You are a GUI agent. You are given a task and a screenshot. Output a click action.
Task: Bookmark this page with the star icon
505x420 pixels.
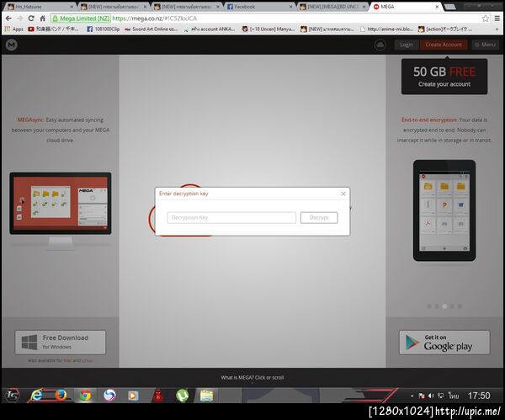click(486, 19)
